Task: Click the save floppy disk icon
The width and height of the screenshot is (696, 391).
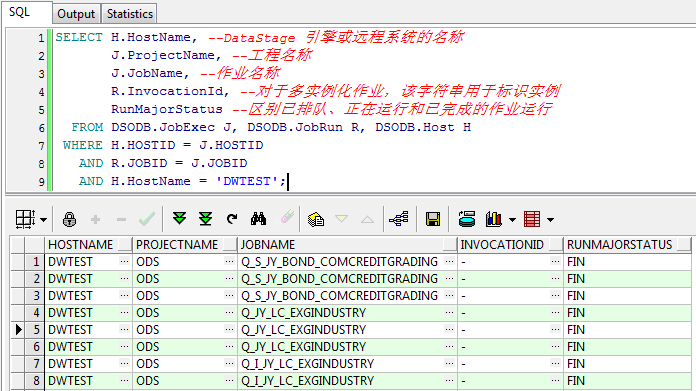Action: (x=433, y=219)
